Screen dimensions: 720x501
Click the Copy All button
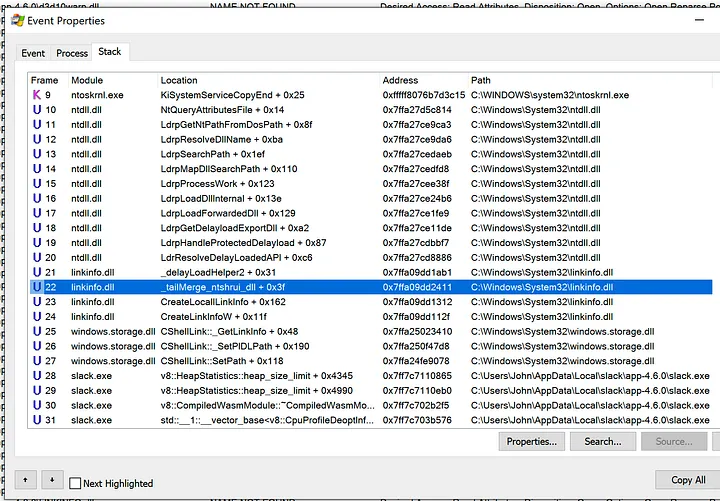pos(688,480)
